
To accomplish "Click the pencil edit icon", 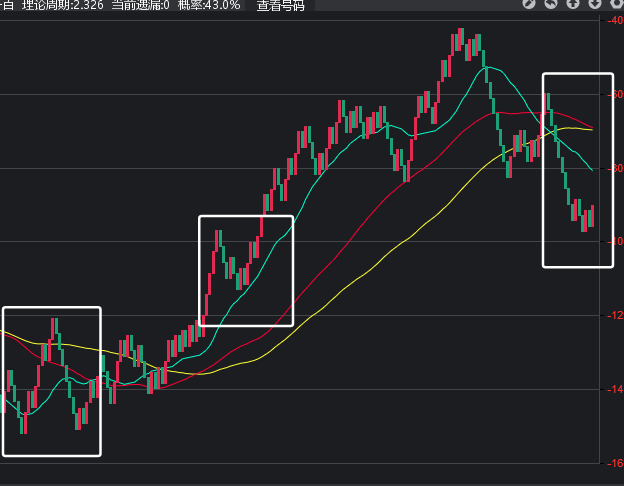I will [529, 5].
